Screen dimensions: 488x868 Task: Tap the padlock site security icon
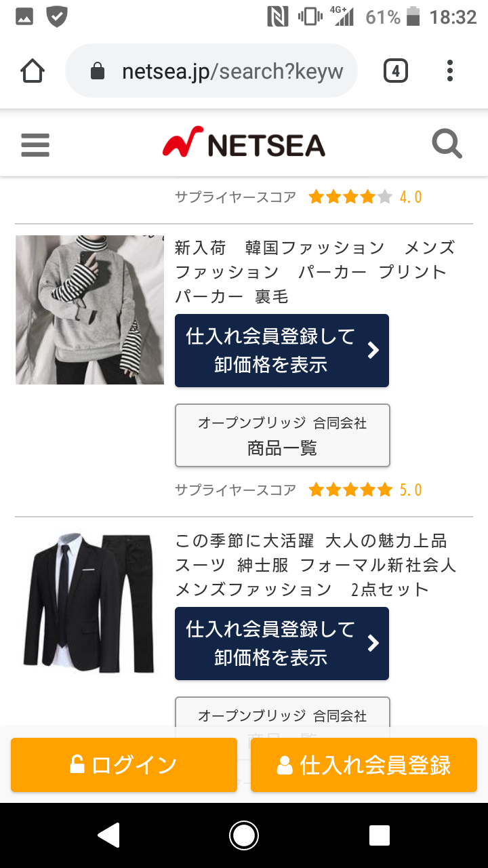pos(98,71)
